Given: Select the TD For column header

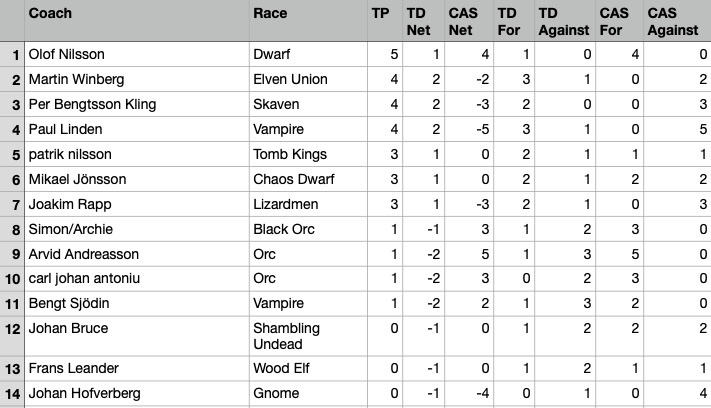Looking at the screenshot, I should coord(512,21).
